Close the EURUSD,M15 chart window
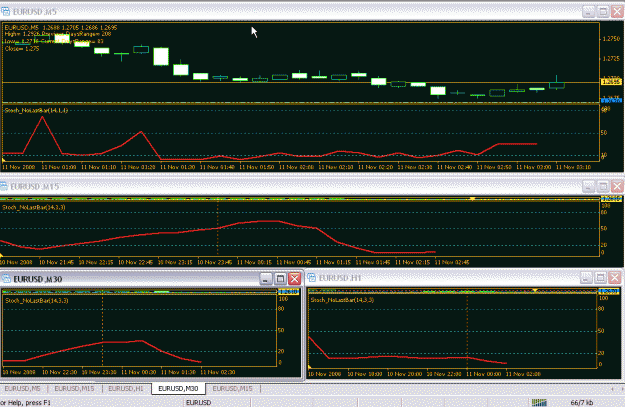Image resolution: width=625 pixels, height=407 pixels. pyautogui.click(x=617, y=186)
